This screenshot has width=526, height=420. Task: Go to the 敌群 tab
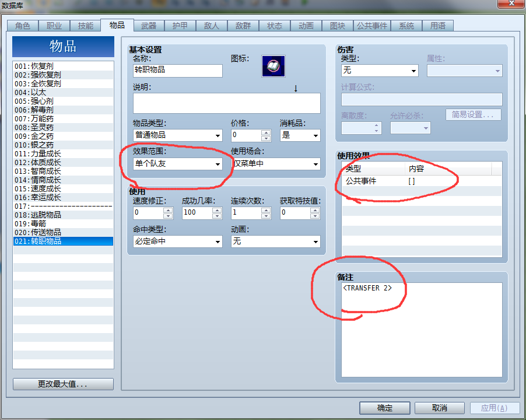[243, 26]
